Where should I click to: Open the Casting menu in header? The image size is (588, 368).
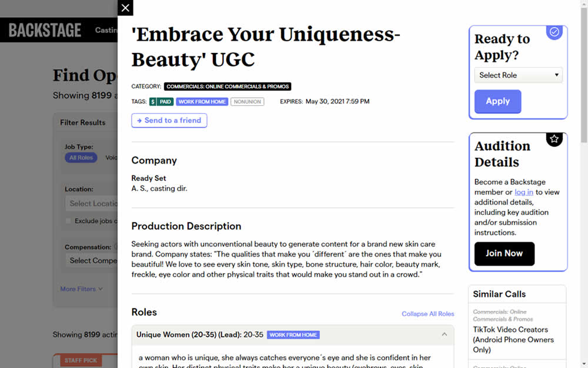tap(106, 30)
